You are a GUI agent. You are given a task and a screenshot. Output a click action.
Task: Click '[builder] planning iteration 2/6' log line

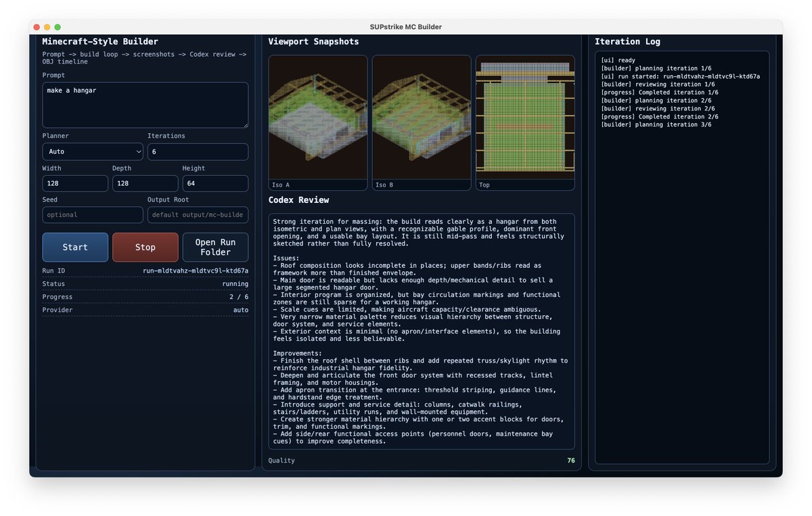(658, 100)
